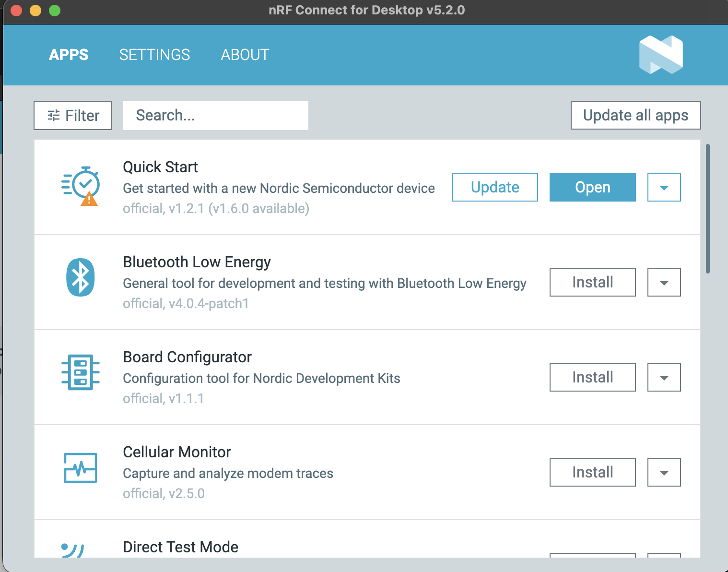Go to the ABOUT tab

click(245, 55)
